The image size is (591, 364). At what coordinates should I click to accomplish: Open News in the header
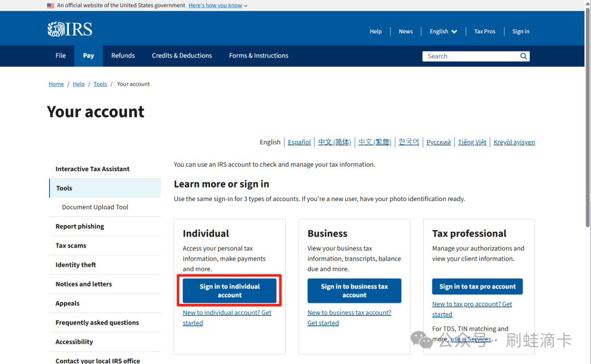click(405, 31)
